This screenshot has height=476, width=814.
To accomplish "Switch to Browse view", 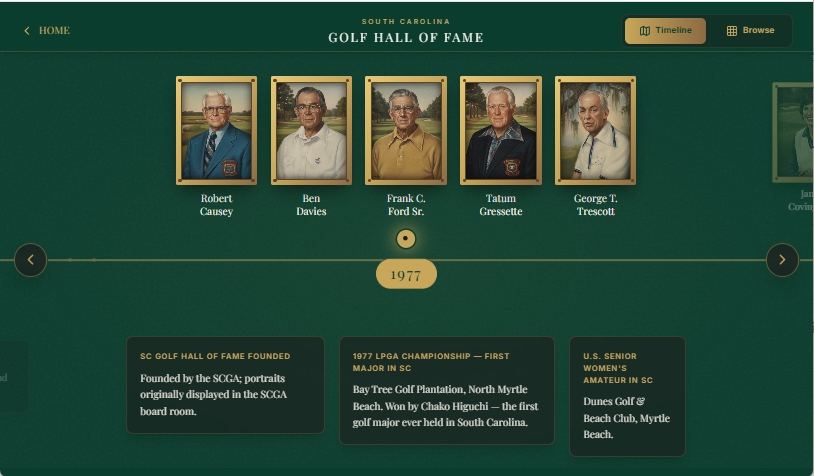I will [750, 31].
